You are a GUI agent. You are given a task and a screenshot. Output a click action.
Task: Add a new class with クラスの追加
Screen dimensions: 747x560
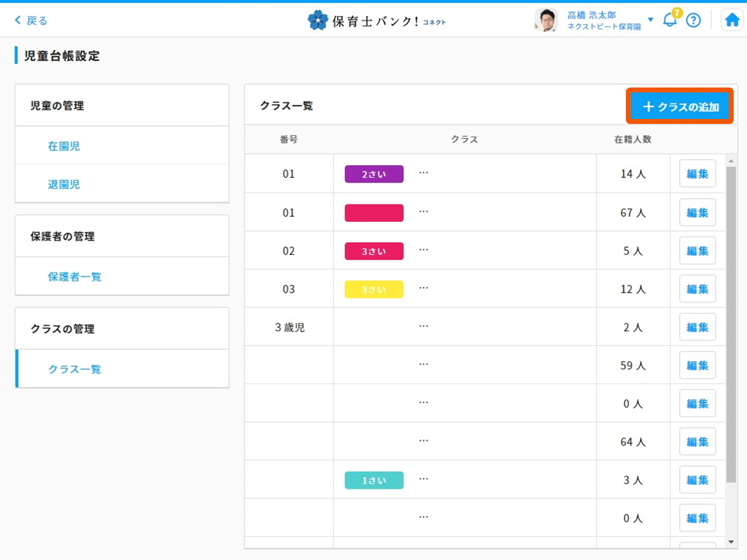click(x=680, y=107)
